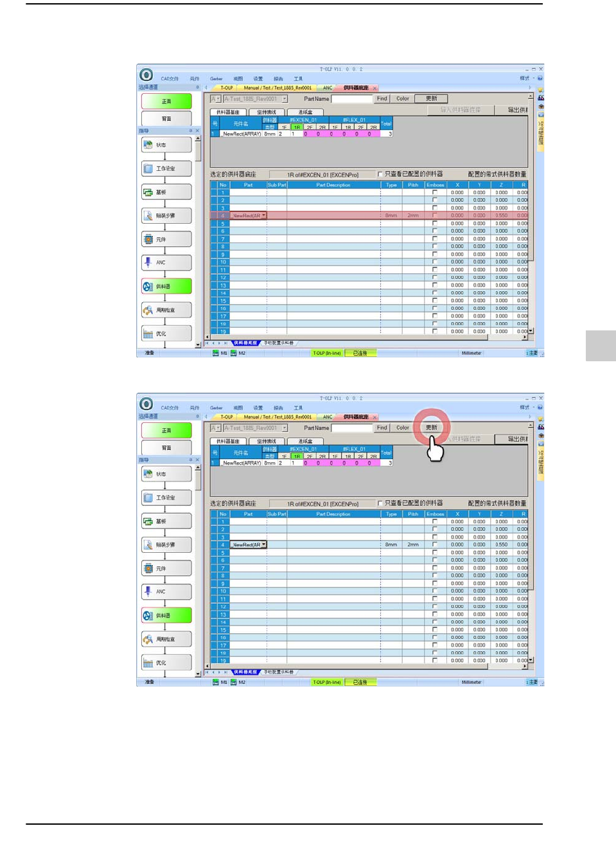The width and height of the screenshot is (616, 844).
Task: Select 供料器 feeder icon in upper screenshot
Action: tap(148, 286)
